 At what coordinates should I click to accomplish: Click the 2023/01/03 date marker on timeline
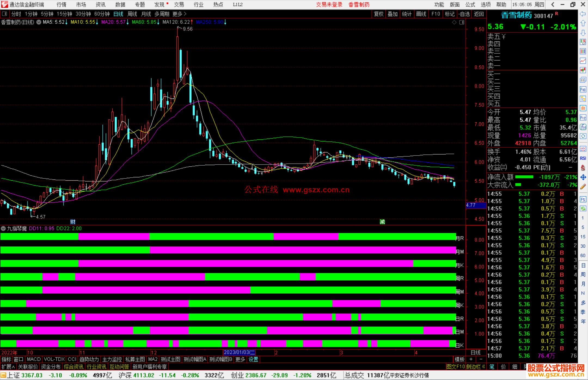[239, 352]
